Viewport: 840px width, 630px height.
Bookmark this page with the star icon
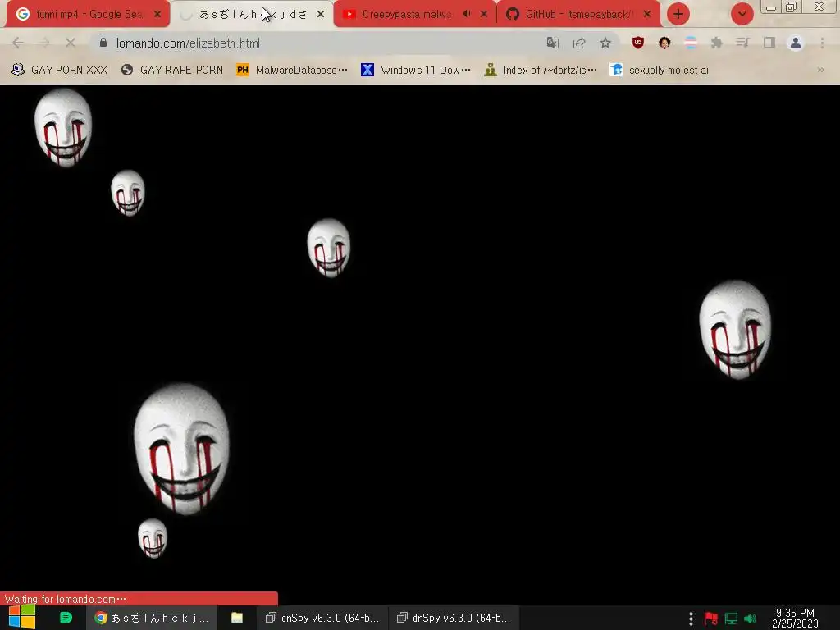(605, 43)
